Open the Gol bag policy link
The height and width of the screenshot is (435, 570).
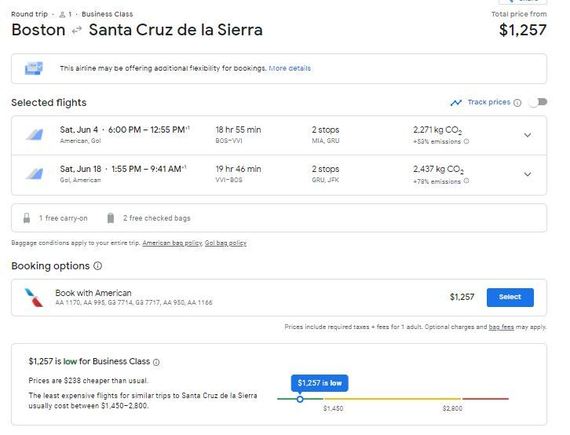tap(225, 243)
